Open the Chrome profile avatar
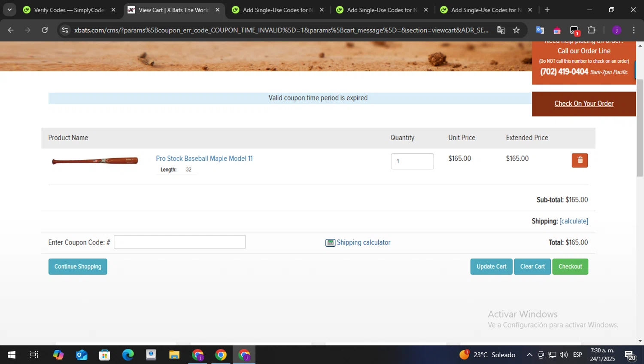 617,30
